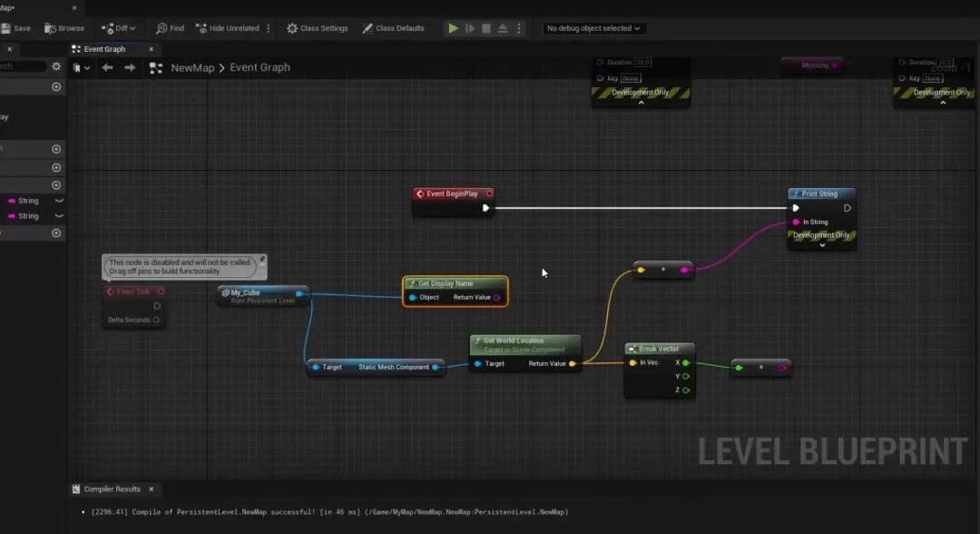Click Break Vector In Vec pin
The image size is (980, 534).
[x=633, y=362]
